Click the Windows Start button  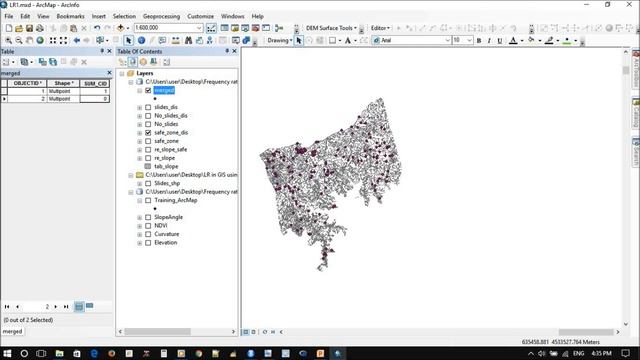tap(7, 353)
